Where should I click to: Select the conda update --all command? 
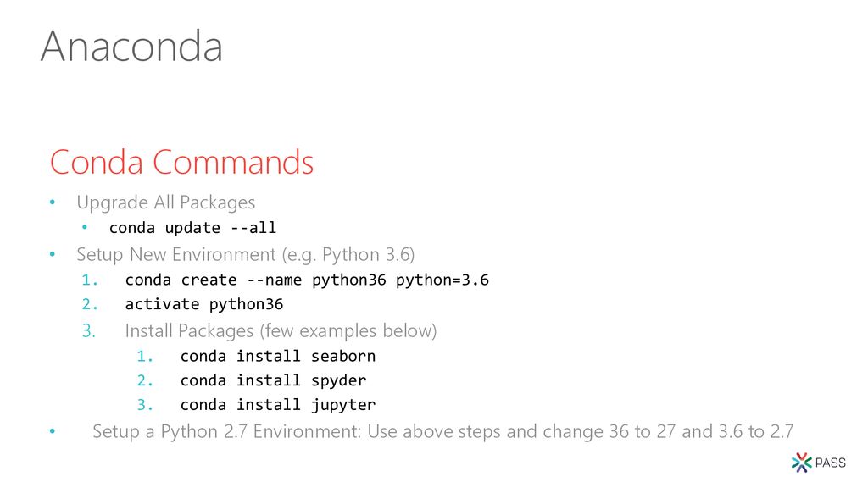[x=192, y=228]
